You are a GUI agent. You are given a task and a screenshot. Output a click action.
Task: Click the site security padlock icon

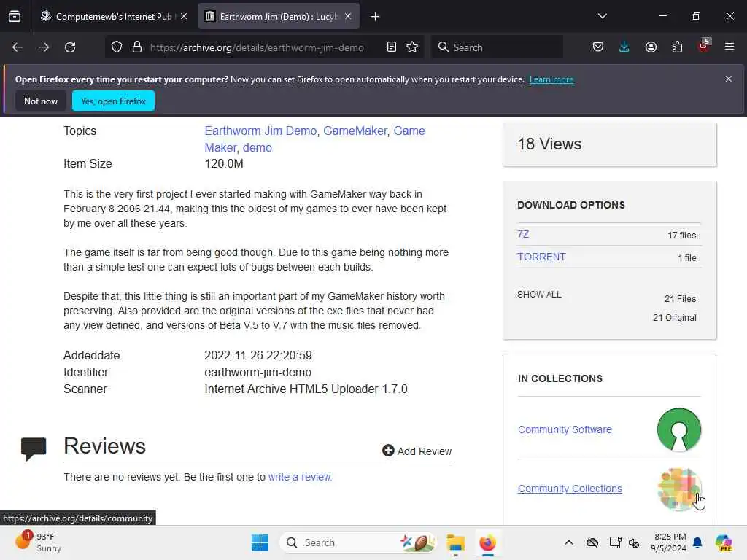(137, 47)
